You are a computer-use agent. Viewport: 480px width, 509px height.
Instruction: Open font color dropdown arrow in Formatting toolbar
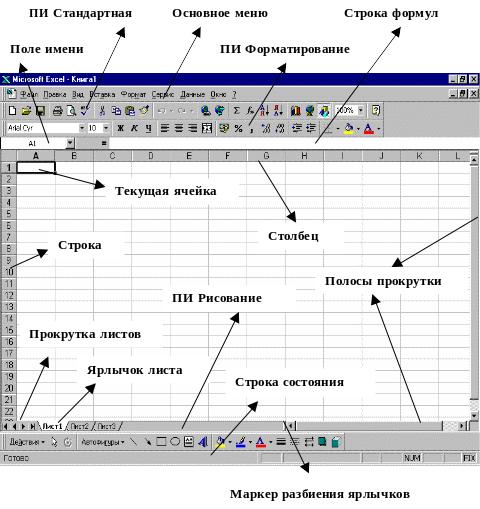pos(379,128)
